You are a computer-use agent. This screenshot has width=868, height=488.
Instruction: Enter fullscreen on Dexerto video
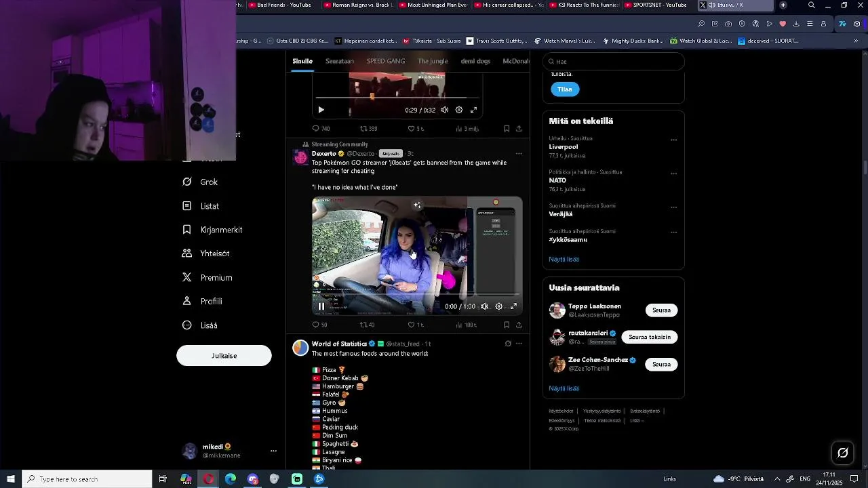tap(514, 306)
